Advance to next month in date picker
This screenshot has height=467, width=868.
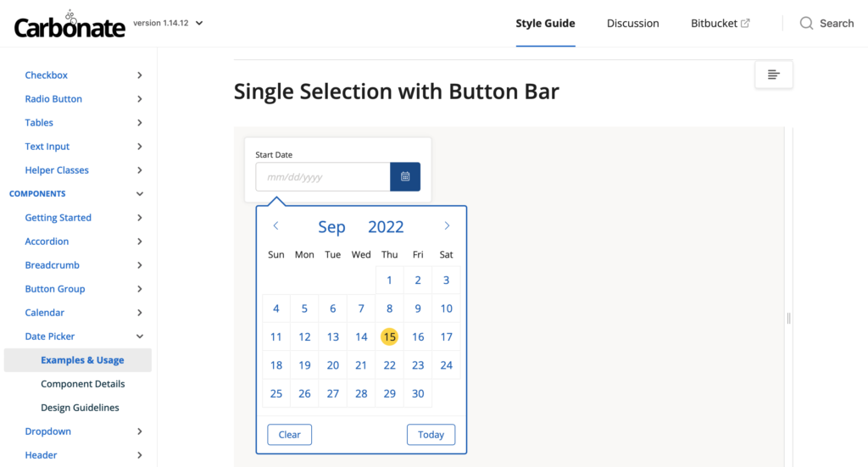click(447, 226)
